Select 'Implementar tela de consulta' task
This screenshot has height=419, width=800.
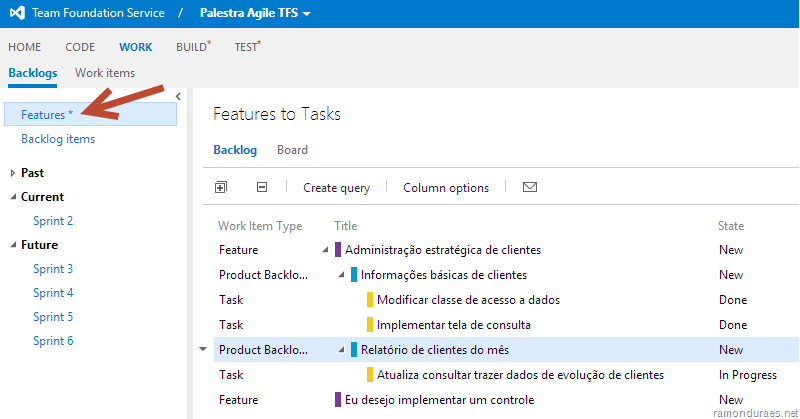[x=454, y=325]
